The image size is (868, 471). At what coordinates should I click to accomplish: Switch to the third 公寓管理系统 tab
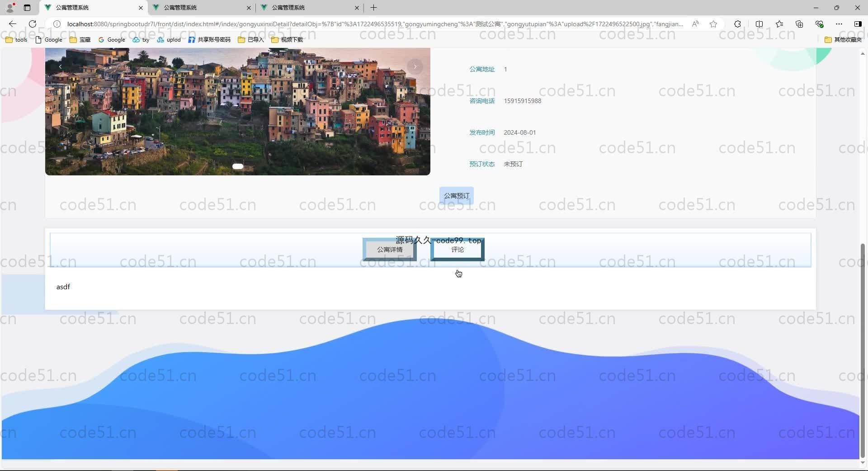(x=310, y=8)
